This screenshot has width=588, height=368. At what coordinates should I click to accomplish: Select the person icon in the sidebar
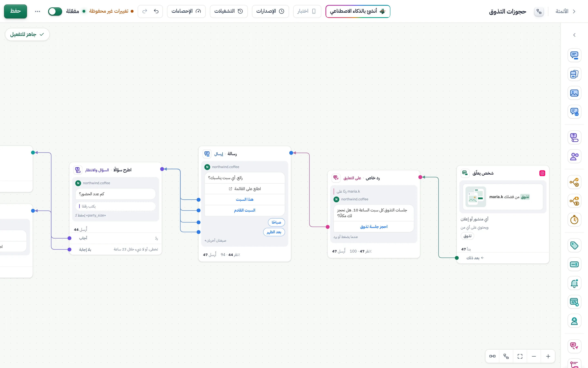574,321
